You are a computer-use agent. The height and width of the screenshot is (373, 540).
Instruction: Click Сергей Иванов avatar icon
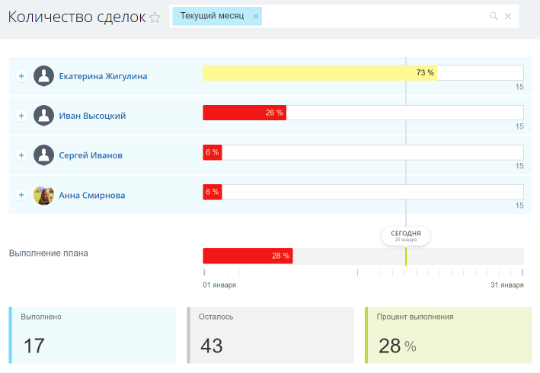click(44, 155)
